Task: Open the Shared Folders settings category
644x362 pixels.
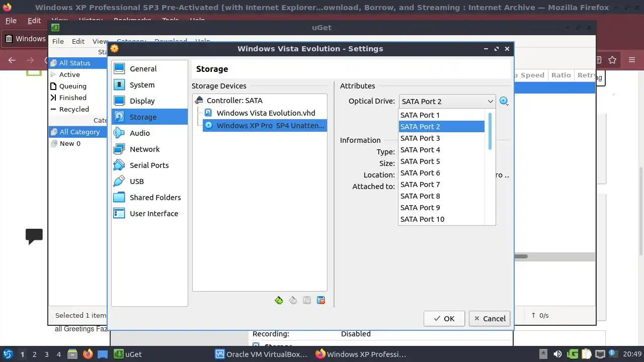Action: pyautogui.click(x=149, y=198)
